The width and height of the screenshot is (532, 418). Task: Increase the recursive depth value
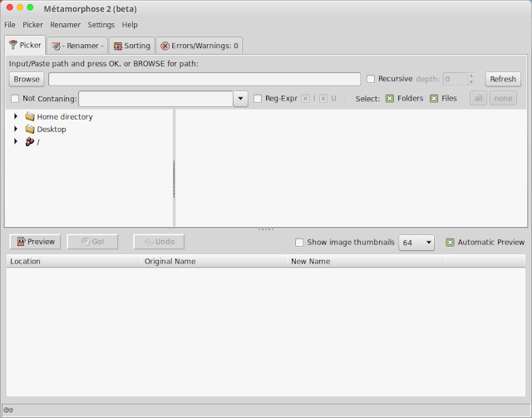[x=471, y=76]
